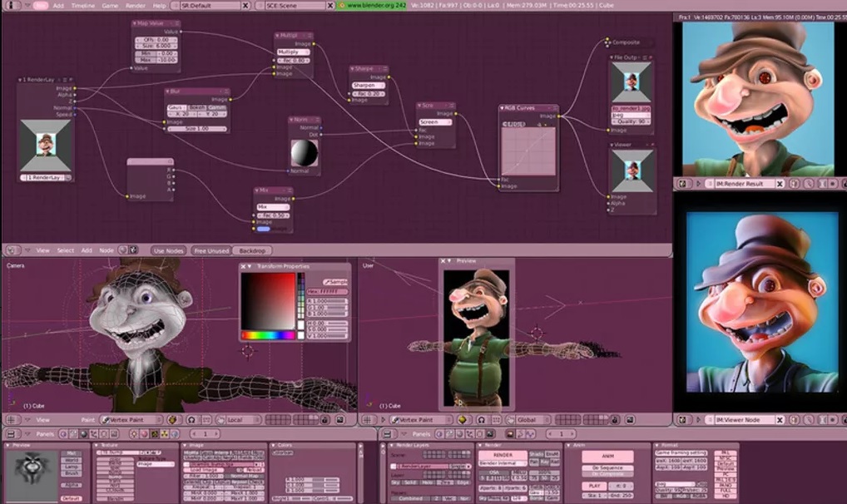Open the Vertex Paint mode dropdown in Camera view

tap(131, 420)
